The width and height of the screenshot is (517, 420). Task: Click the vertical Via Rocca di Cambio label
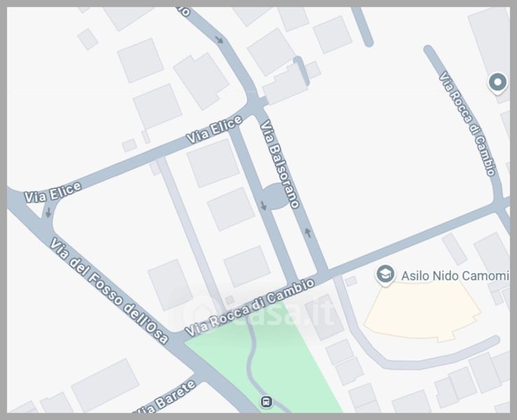click(467, 123)
